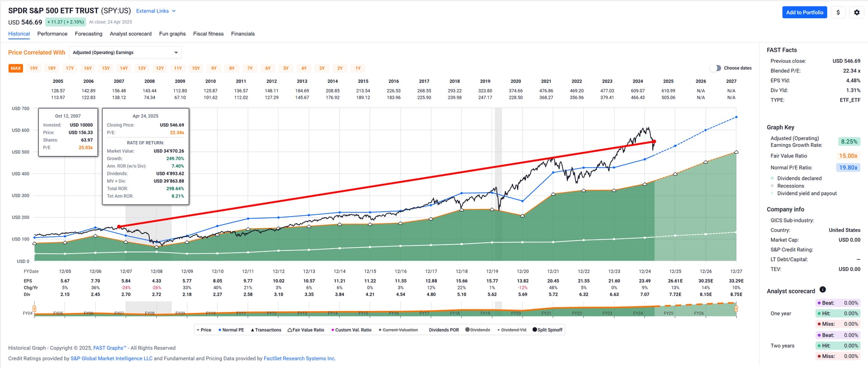The height and width of the screenshot is (368, 868).
Task: Go to the Forecasting tab
Action: click(x=89, y=34)
